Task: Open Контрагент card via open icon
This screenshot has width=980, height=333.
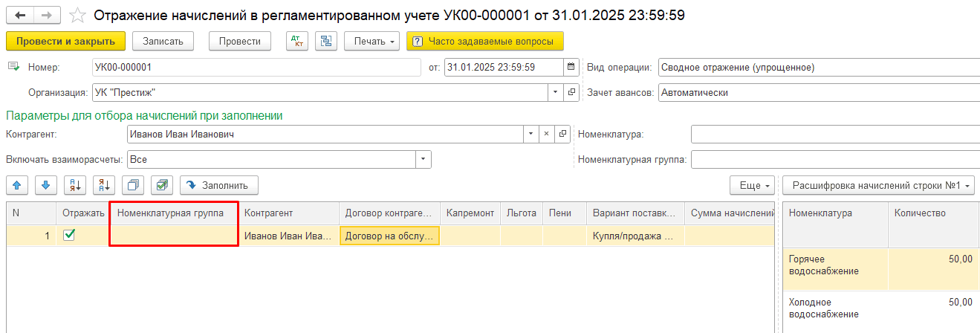Action: (562, 135)
